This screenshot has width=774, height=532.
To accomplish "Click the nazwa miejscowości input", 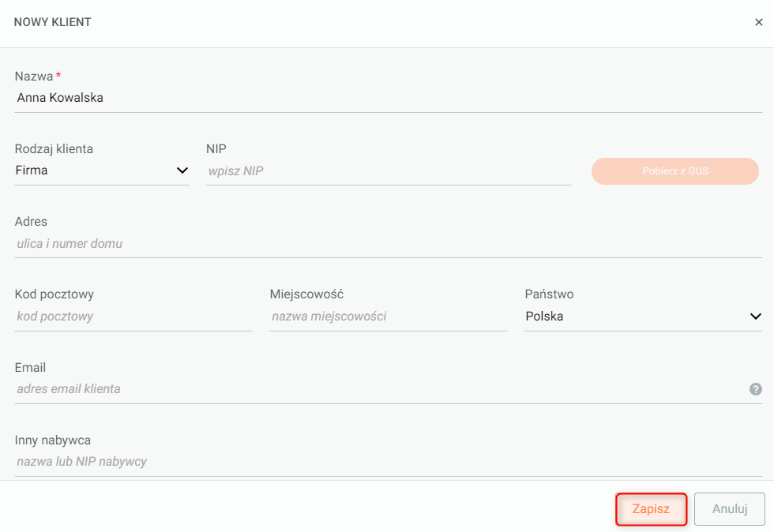I will (x=388, y=317).
